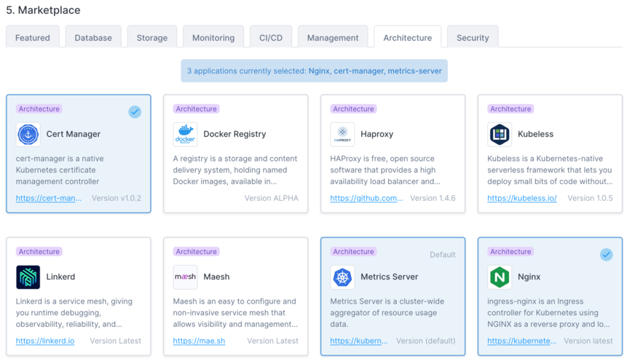Screen dimensions: 627x364
Task: Click the Nginx green N logo
Action: (500, 277)
